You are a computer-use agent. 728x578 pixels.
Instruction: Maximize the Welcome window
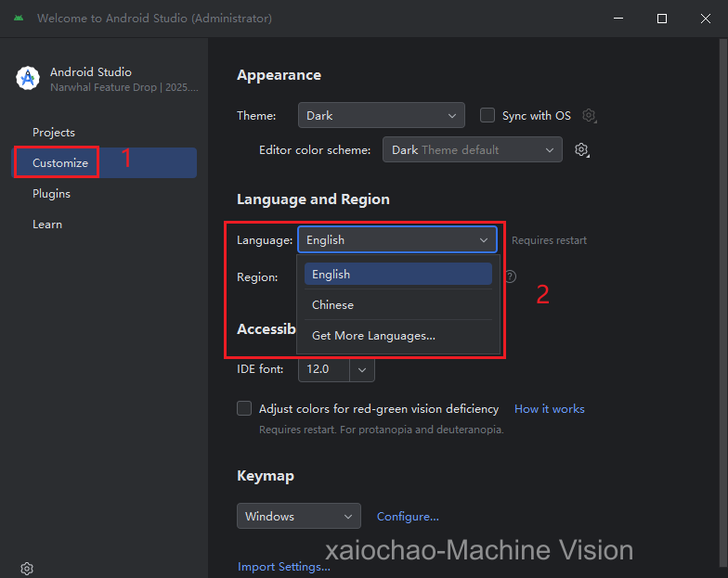662,19
